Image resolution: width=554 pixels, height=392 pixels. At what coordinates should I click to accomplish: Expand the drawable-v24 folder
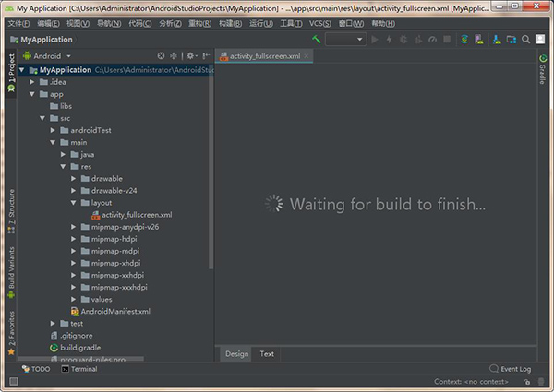pos(73,191)
